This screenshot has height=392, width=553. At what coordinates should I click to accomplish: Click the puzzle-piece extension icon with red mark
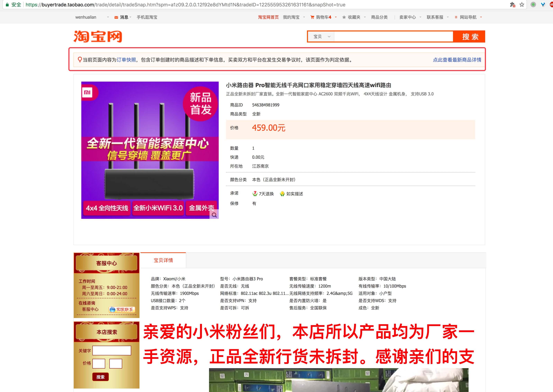(512, 5)
